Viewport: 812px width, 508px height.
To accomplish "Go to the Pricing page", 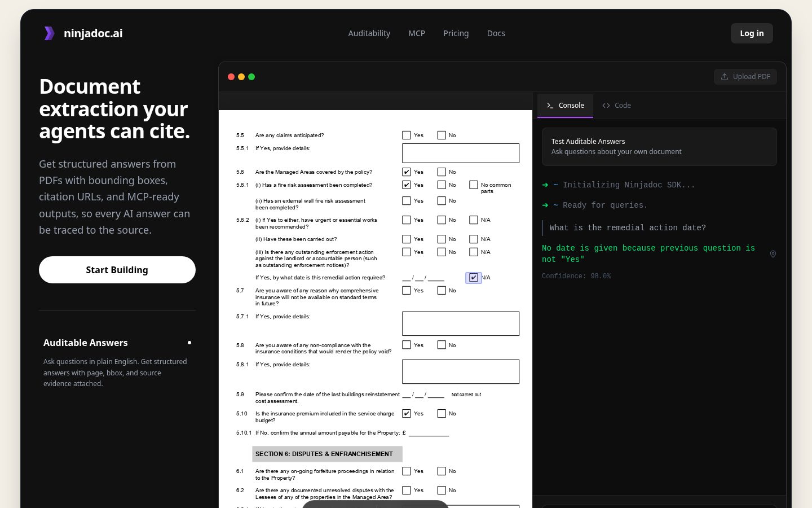I will pos(456,33).
